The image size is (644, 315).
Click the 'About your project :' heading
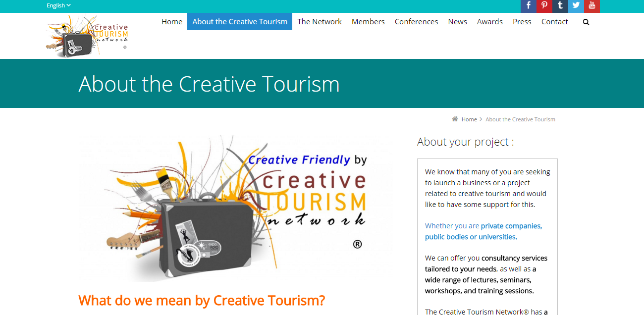coord(465,142)
